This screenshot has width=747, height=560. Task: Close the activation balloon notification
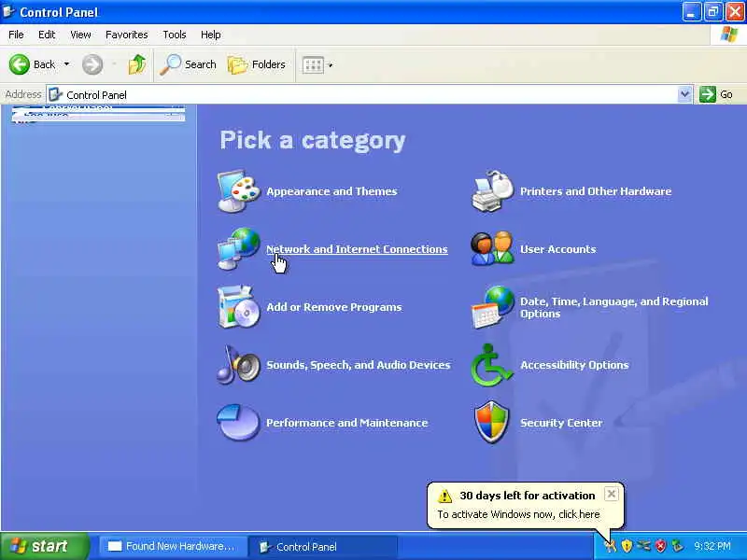point(612,494)
